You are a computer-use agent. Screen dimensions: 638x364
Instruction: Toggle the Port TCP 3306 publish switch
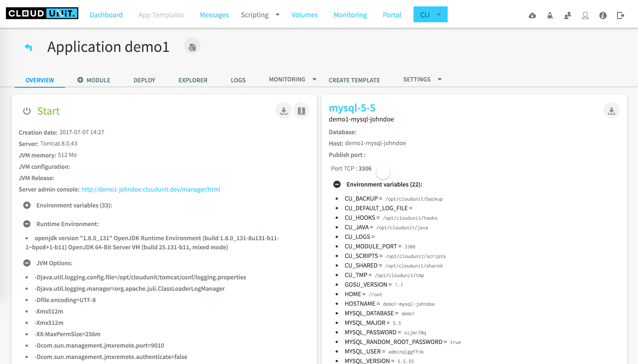pyautogui.click(x=383, y=172)
